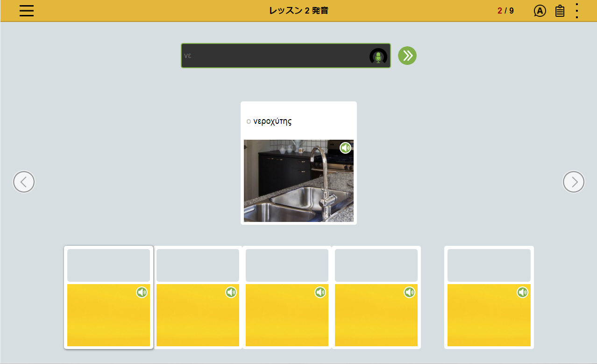
Task: Play audio on the third yellow card
Action: [320, 293]
